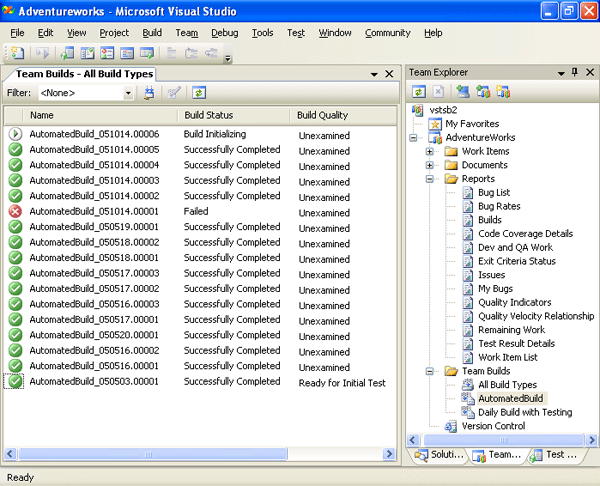Click the Builds report icon in Reports

[x=468, y=220]
